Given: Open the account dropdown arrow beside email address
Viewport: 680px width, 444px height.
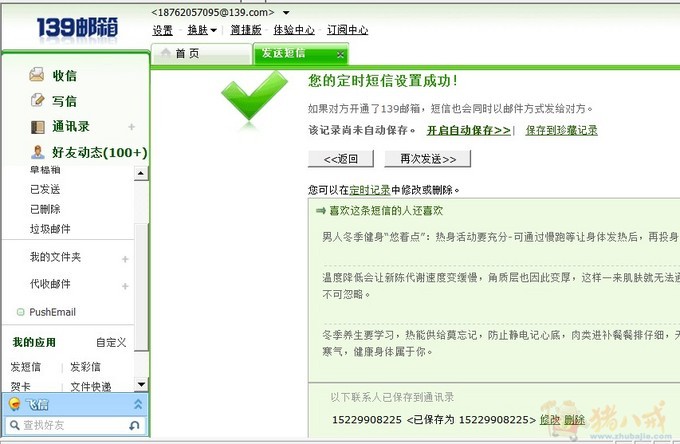Looking at the screenshot, I should pos(286,13).
